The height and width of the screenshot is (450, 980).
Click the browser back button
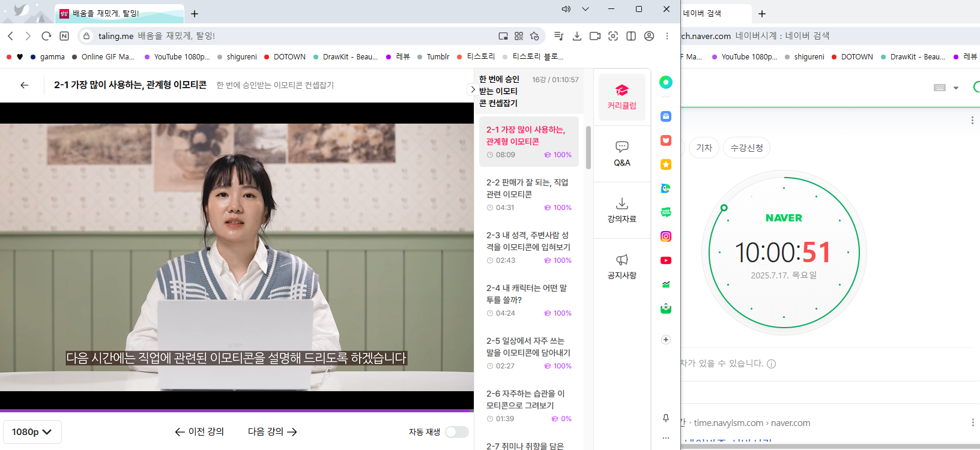coord(10,36)
